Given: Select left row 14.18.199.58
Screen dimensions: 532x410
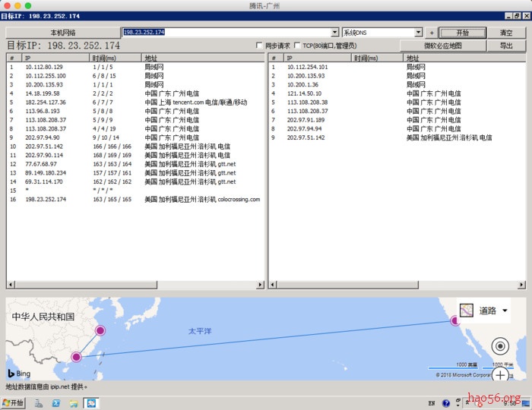Looking at the screenshot, I should (135, 93).
